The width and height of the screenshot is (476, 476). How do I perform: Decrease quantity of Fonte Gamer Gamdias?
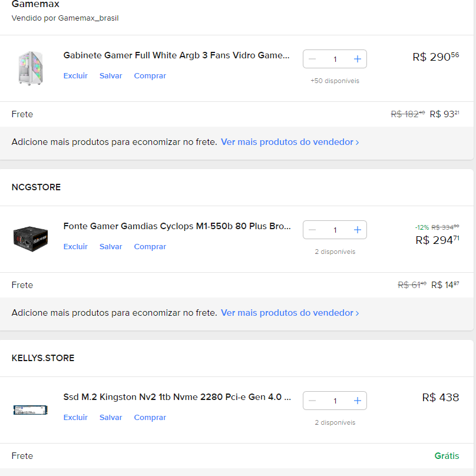coord(312,230)
